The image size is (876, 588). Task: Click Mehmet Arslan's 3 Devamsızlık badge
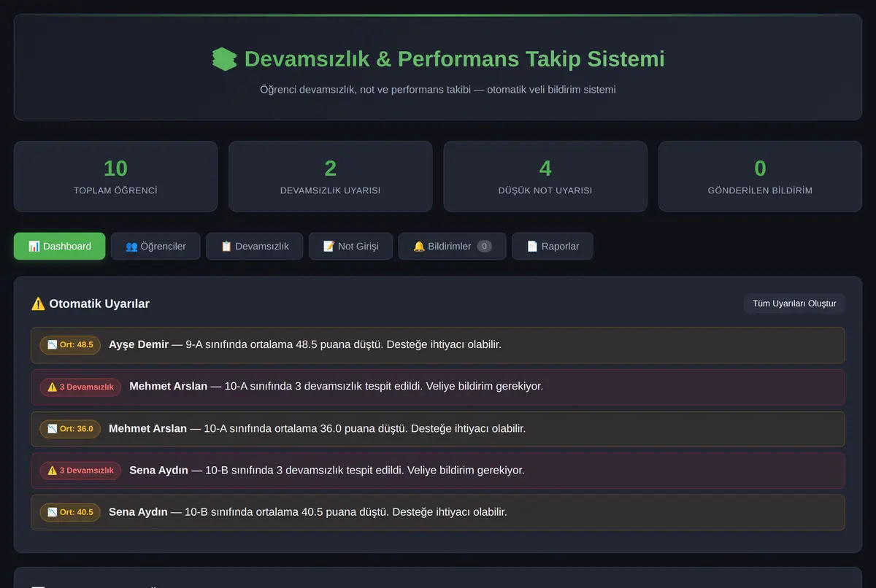pyautogui.click(x=80, y=387)
